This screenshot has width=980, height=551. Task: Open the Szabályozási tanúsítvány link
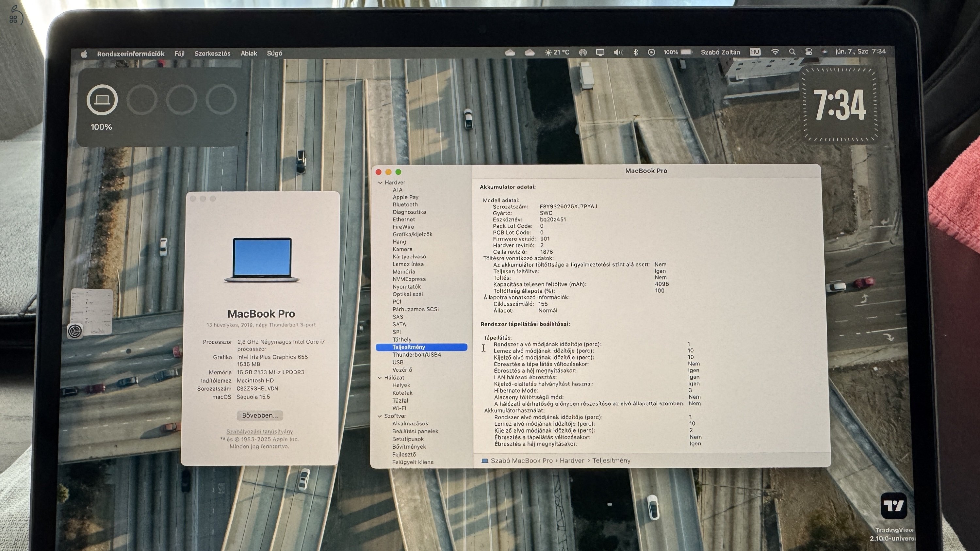(259, 431)
